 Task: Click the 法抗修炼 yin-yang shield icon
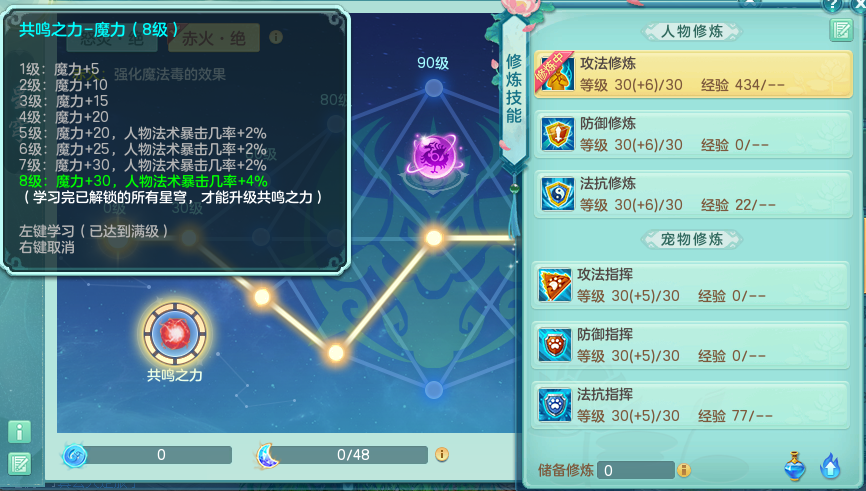click(x=557, y=194)
